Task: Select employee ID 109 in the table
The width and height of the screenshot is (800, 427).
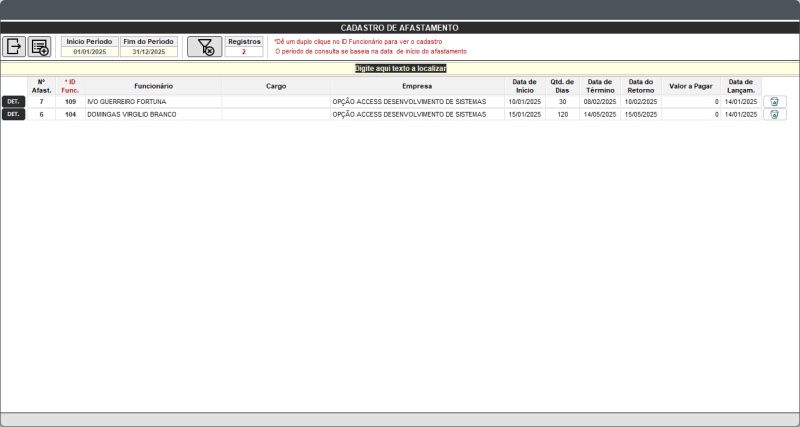Action: 70,102
